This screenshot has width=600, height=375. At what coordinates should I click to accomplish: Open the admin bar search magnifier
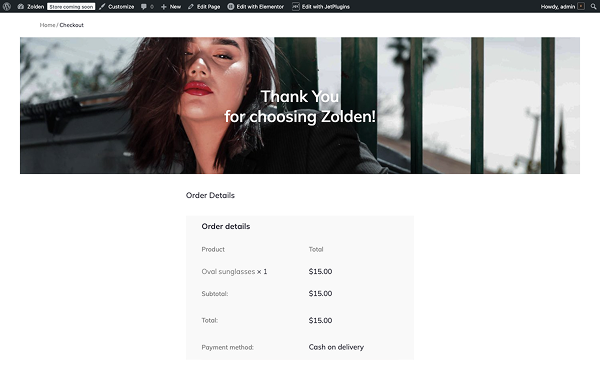(593, 7)
